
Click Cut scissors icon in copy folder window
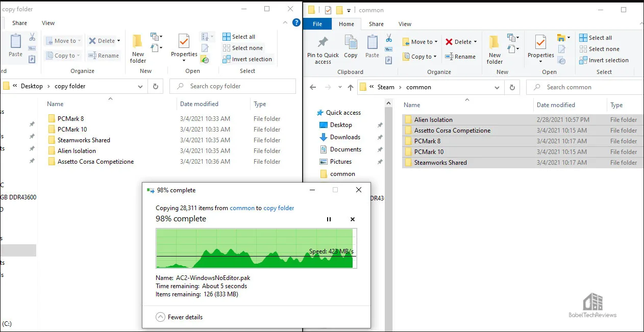[32, 37]
